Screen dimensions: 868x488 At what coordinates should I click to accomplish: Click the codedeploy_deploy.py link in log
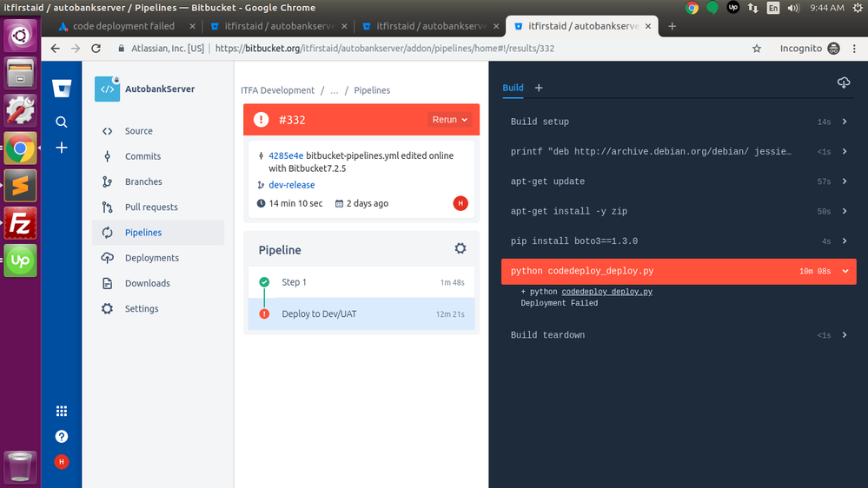[606, 292]
